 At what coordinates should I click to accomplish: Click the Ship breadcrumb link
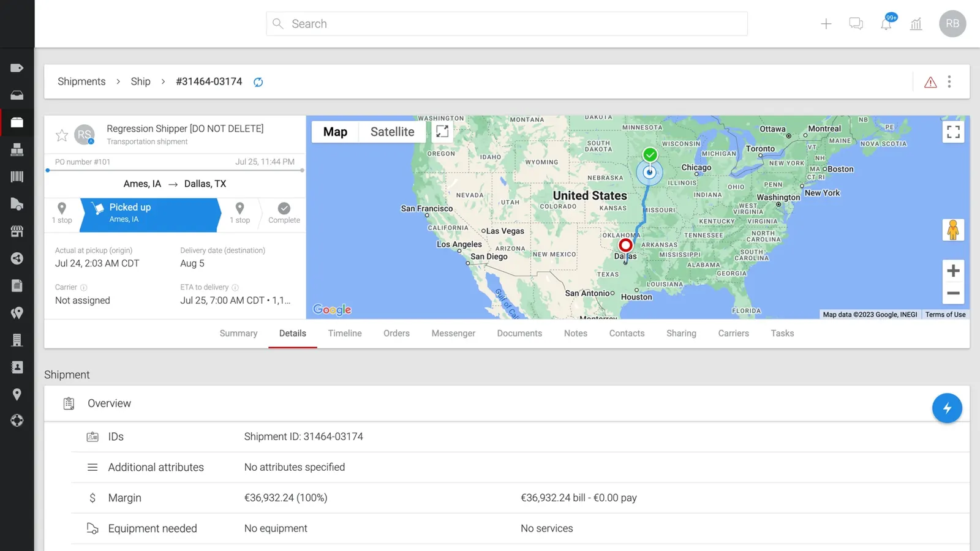(140, 81)
